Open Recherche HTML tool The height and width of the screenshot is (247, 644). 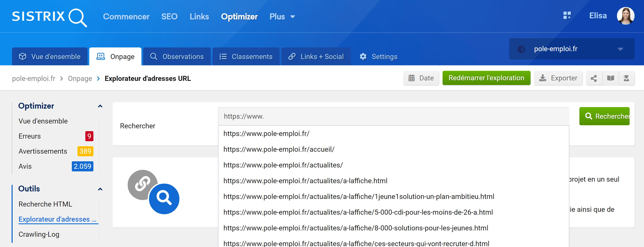45,204
